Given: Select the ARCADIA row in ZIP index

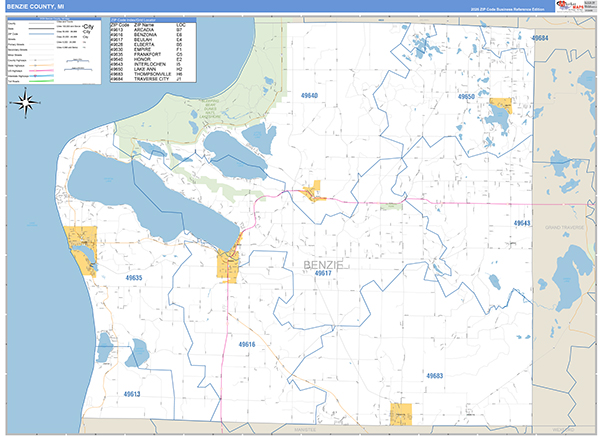Looking at the screenshot, I should tap(141, 31).
